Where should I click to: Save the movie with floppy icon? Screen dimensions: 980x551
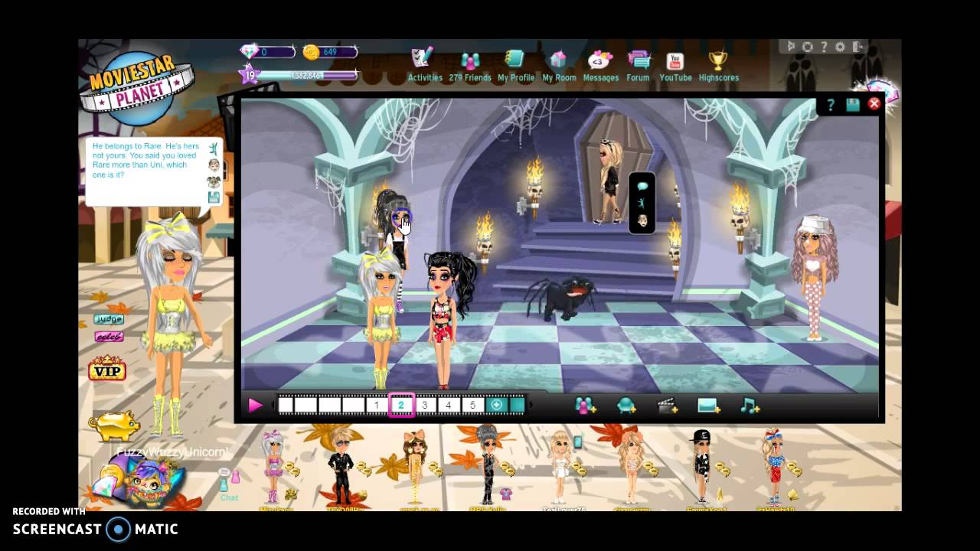point(852,105)
